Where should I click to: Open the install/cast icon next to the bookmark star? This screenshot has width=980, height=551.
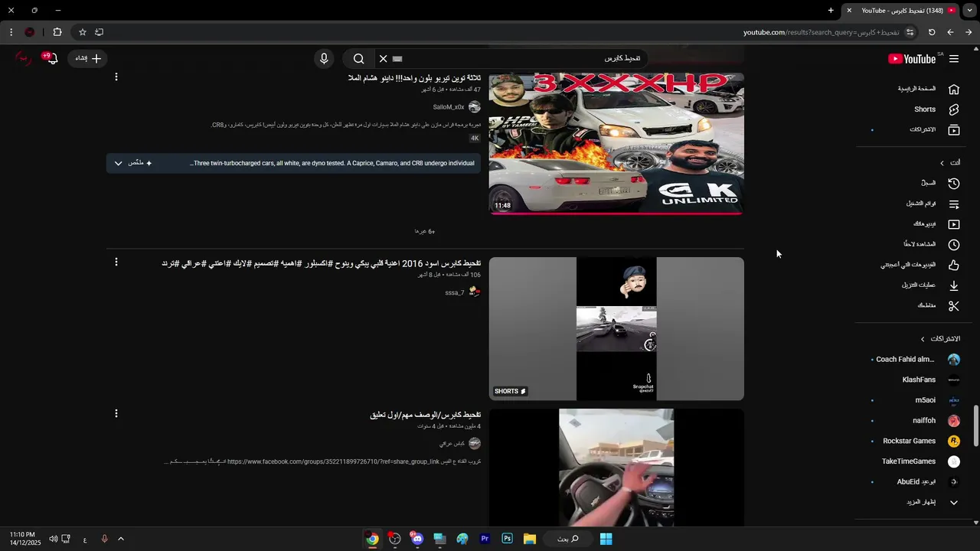tap(100, 32)
